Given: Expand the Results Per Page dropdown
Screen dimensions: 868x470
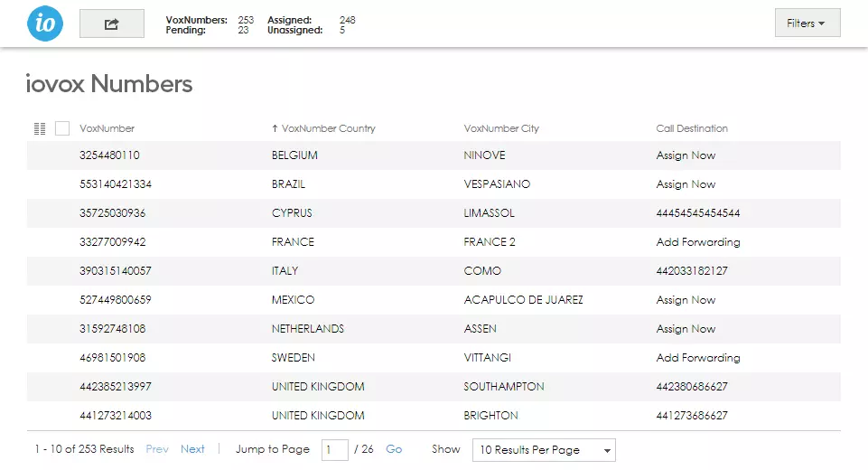Looking at the screenshot, I should click(543, 449).
